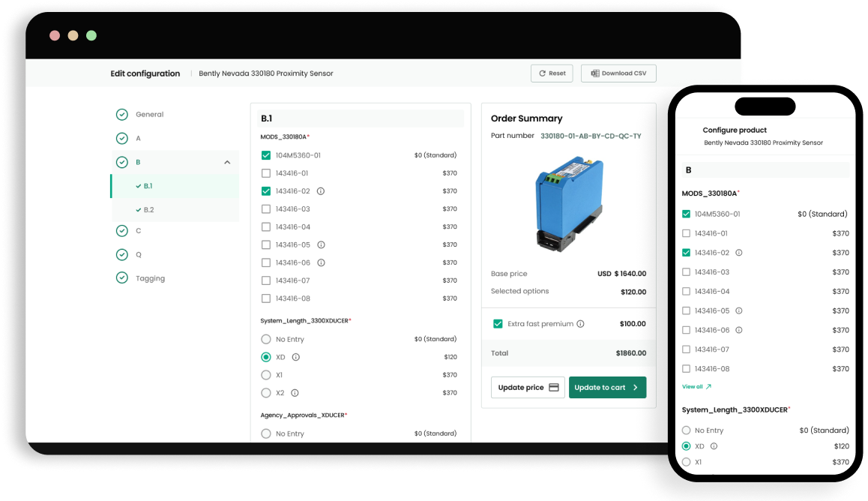Click the green check icon beside General
Screen dimensions: 868x501
click(x=122, y=115)
